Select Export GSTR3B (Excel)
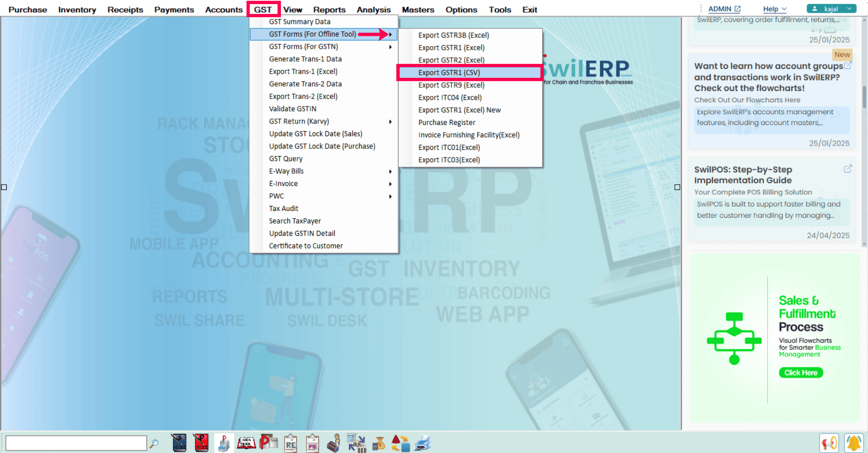Viewport: 868px width, 453px height. coord(470,35)
